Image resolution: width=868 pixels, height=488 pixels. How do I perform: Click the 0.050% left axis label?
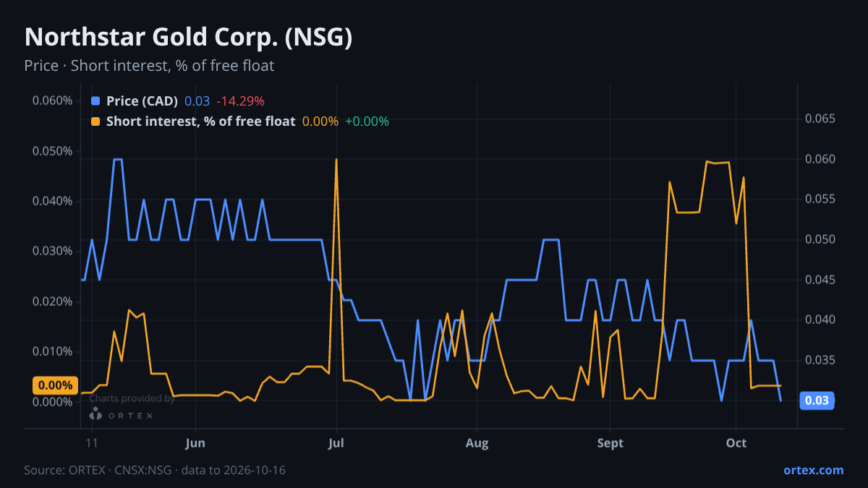coord(52,151)
